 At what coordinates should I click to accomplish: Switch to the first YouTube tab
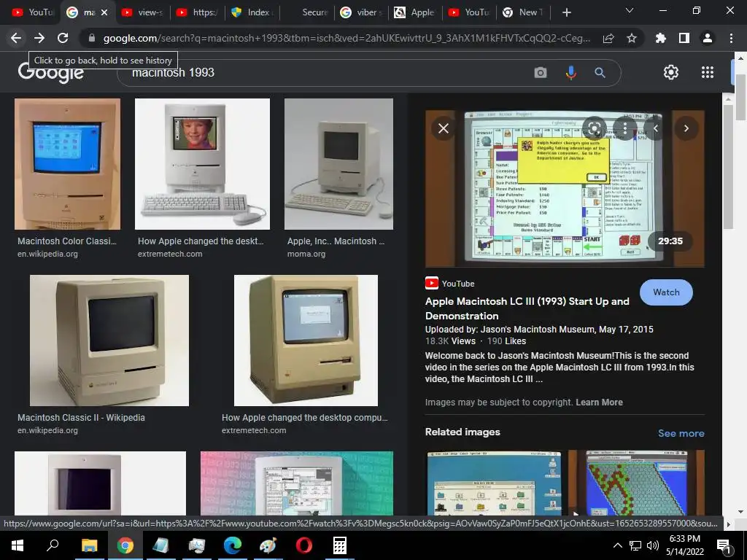coord(32,12)
